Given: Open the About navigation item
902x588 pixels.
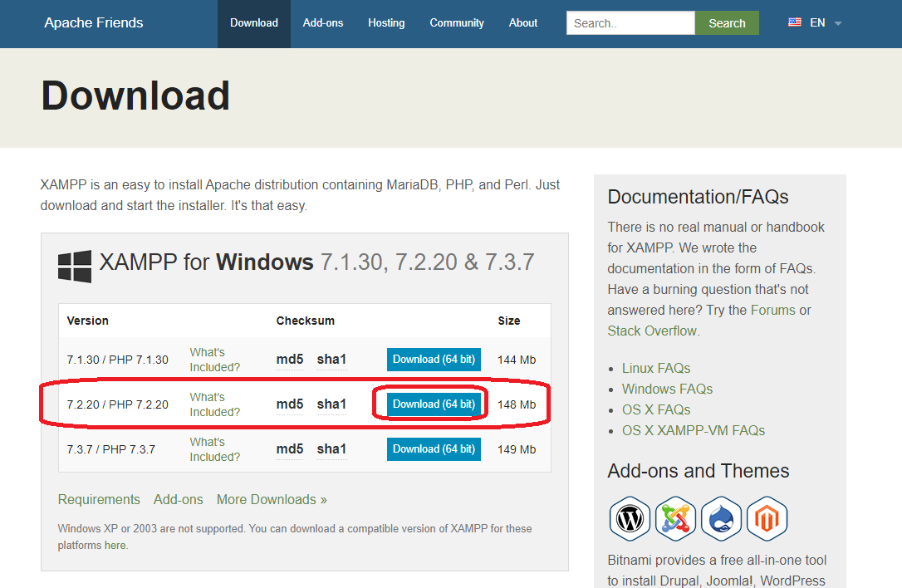Looking at the screenshot, I should (x=523, y=23).
